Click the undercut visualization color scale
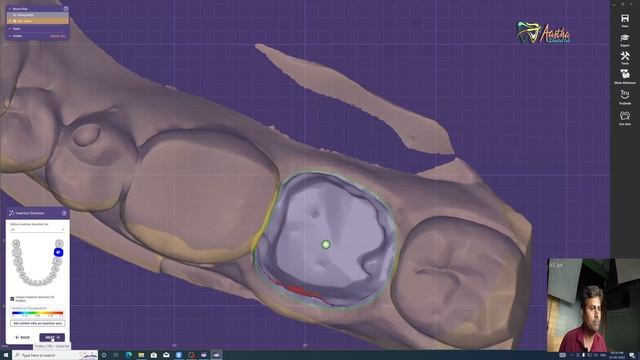This screenshot has height=360, width=640. pos(37,313)
